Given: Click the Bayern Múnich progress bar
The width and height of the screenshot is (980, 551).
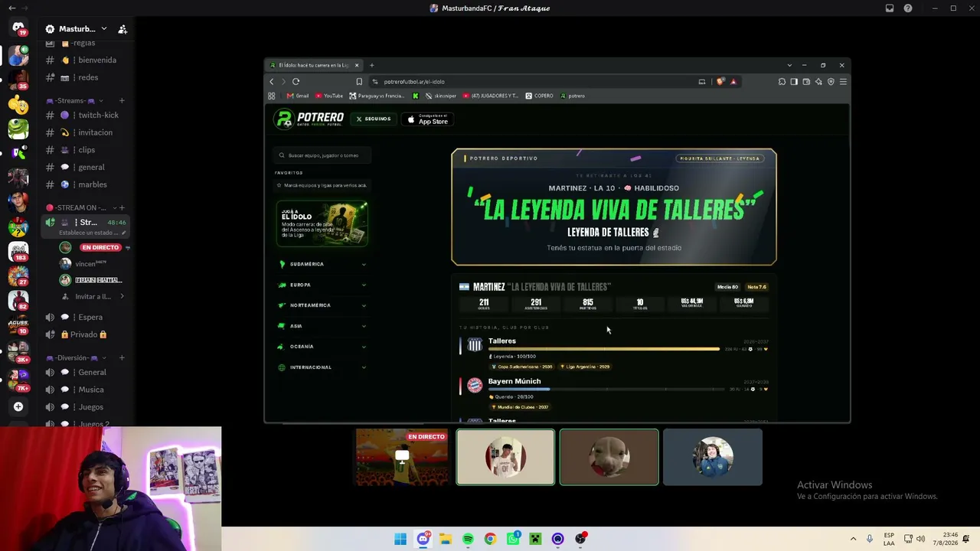Looking at the screenshot, I should pyautogui.click(x=605, y=390).
